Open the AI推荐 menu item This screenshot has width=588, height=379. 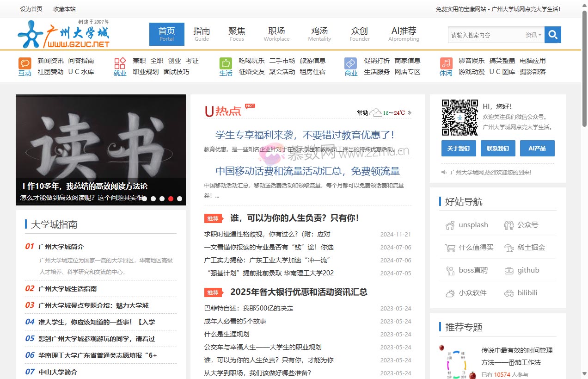pyautogui.click(x=403, y=34)
